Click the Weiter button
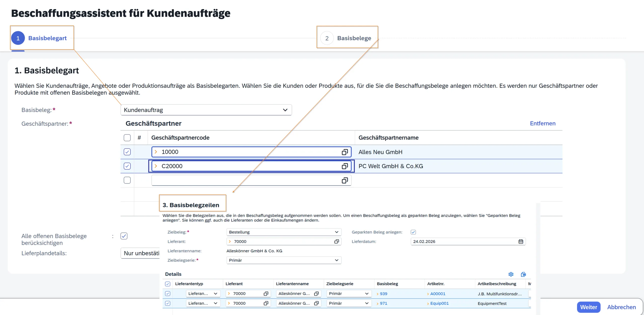The image size is (644, 315). 588,307
